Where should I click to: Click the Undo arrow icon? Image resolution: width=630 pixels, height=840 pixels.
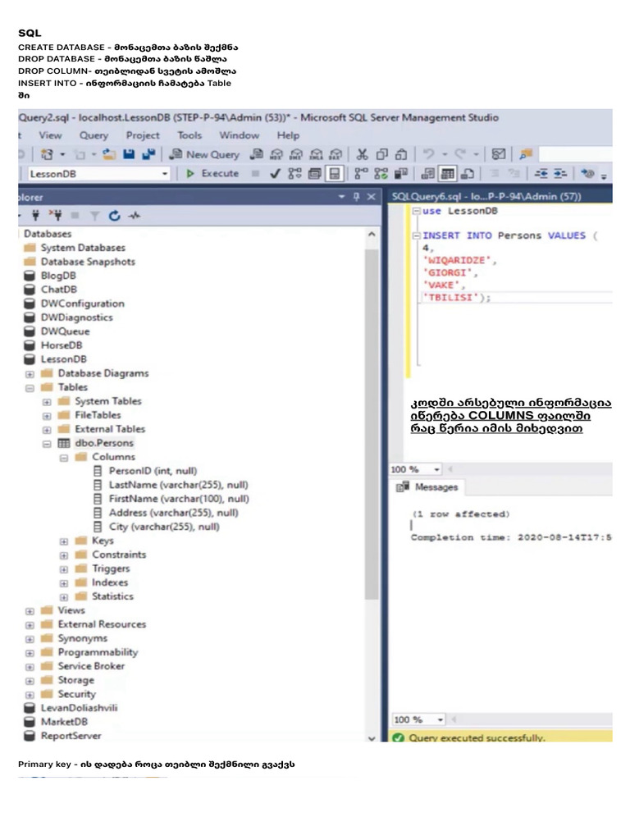point(428,154)
